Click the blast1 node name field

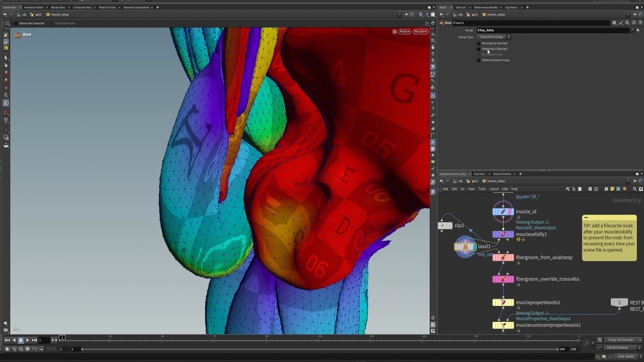pyautogui.click(x=531, y=23)
